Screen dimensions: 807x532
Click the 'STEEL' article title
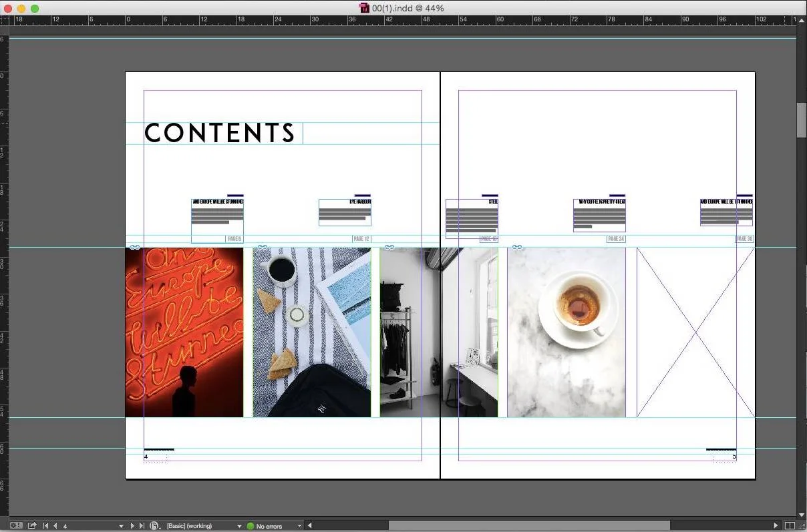click(x=493, y=202)
